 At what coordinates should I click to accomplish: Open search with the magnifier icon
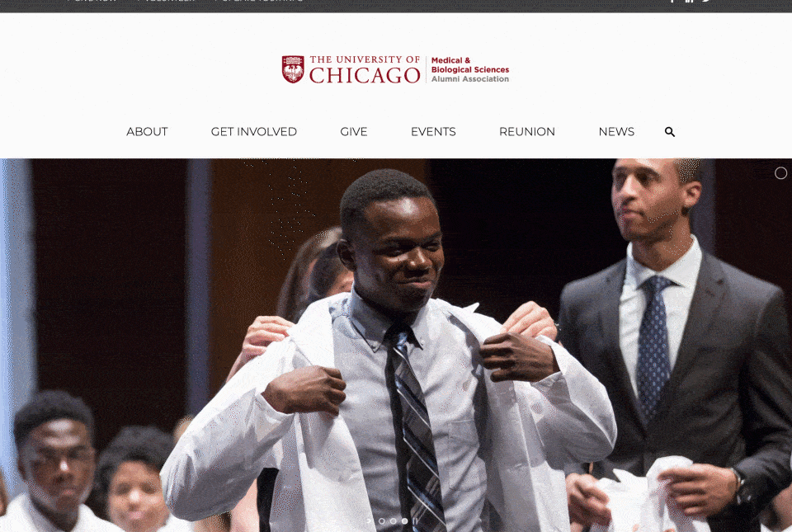670,132
